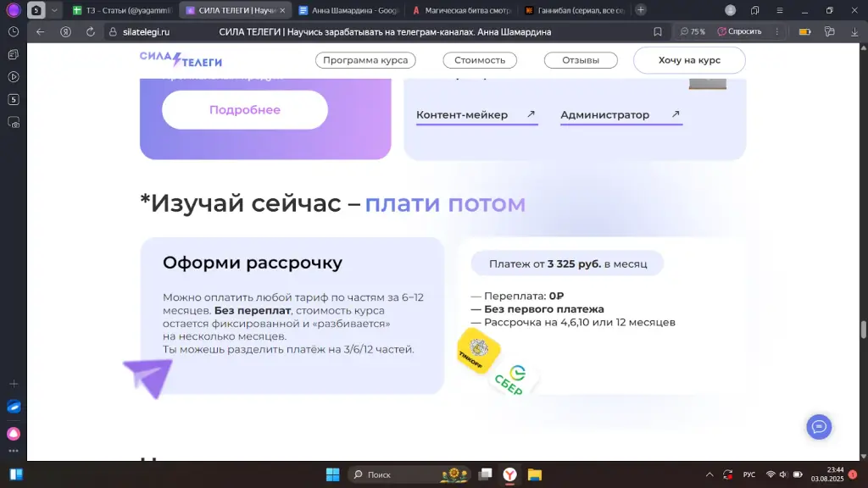
Task: Open the history clock icon in sidebar
Action: (x=14, y=32)
